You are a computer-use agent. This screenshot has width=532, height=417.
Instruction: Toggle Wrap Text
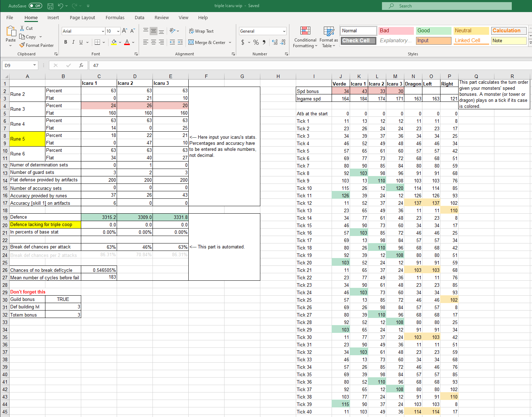201,31
